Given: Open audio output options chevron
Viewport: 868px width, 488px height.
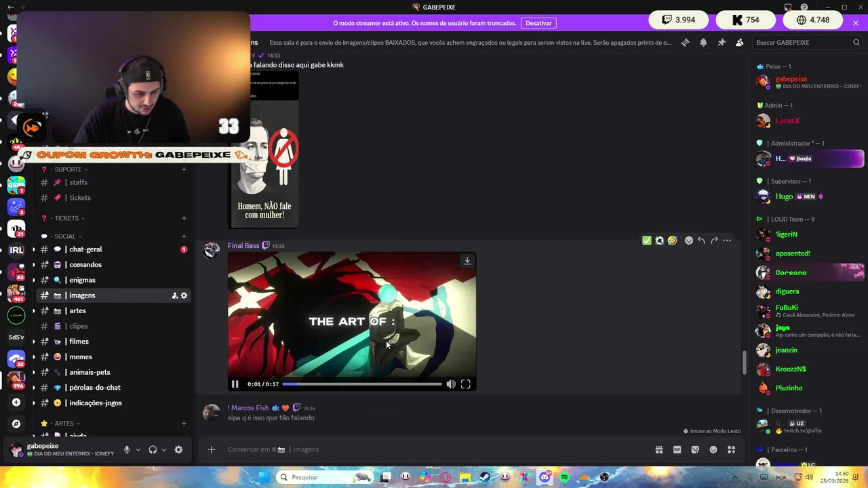Looking at the screenshot, I should click(x=163, y=450).
